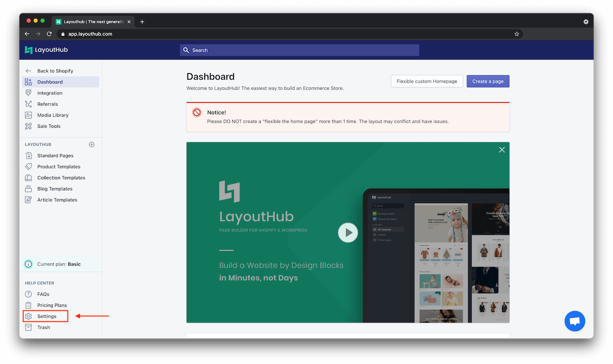Open the live chat bubble
This screenshot has height=364, width=613.
coord(575,321)
